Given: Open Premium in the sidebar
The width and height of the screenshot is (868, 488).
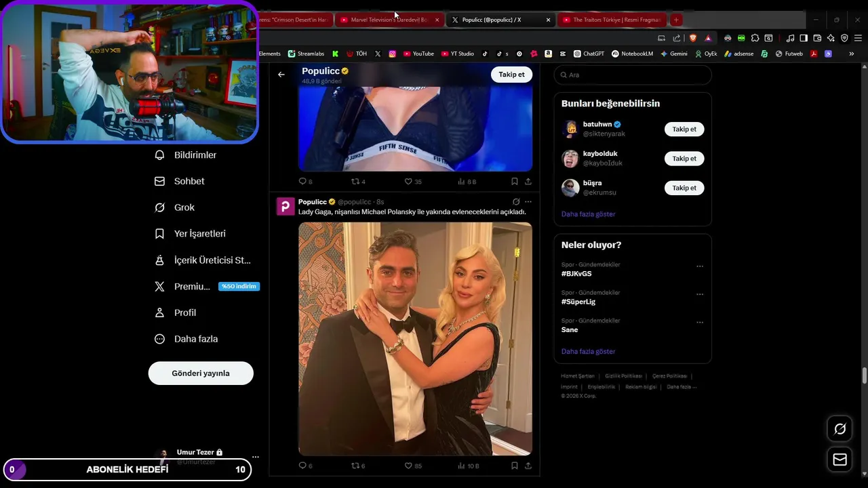Looking at the screenshot, I should pyautogui.click(x=207, y=287).
